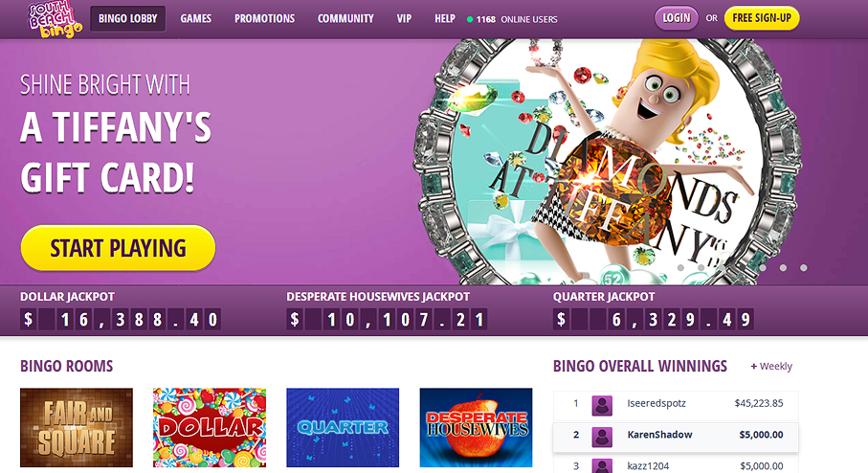This screenshot has height=473, width=868.
Task: Open the Bingo Lobby tab
Action: (128, 19)
